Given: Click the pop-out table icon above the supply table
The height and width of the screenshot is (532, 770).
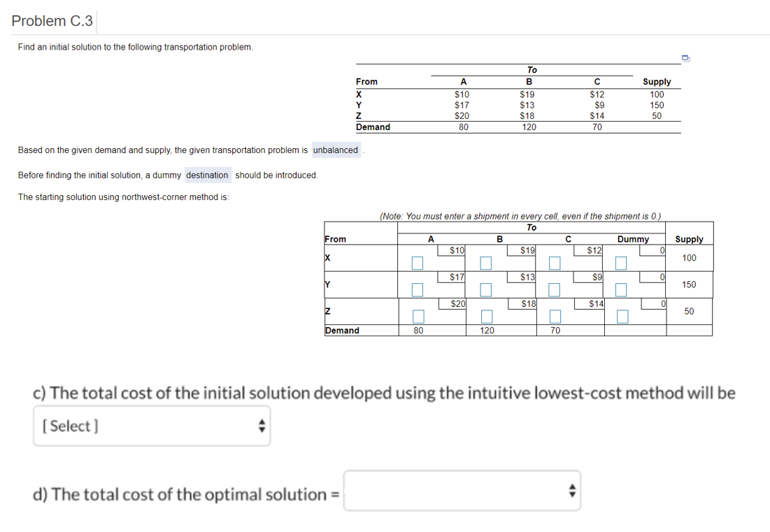Looking at the screenshot, I should (x=686, y=58).
